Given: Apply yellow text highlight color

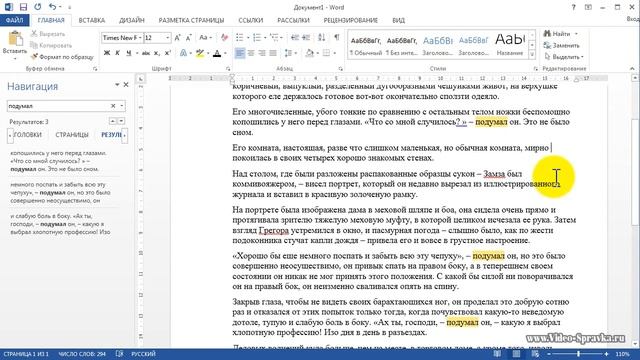Looking at the screenshot, I should pyautogui.click(x=200, y=53).
